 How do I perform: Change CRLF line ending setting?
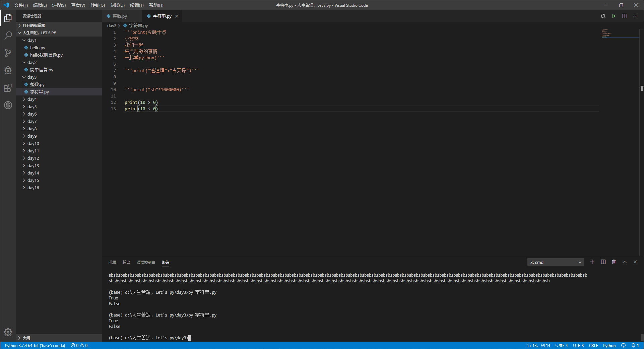click(x=593, y=345)
